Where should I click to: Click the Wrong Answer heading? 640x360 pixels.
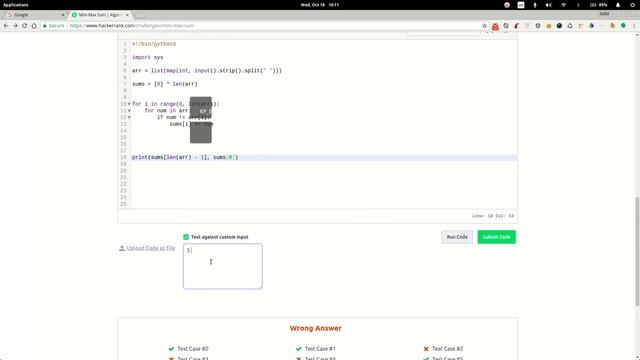(316, 328)
